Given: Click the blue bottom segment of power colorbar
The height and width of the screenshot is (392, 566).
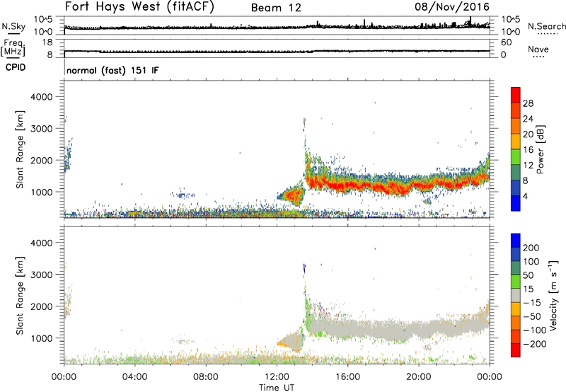Looking at the screenshot, I should (x=516, y=204).
